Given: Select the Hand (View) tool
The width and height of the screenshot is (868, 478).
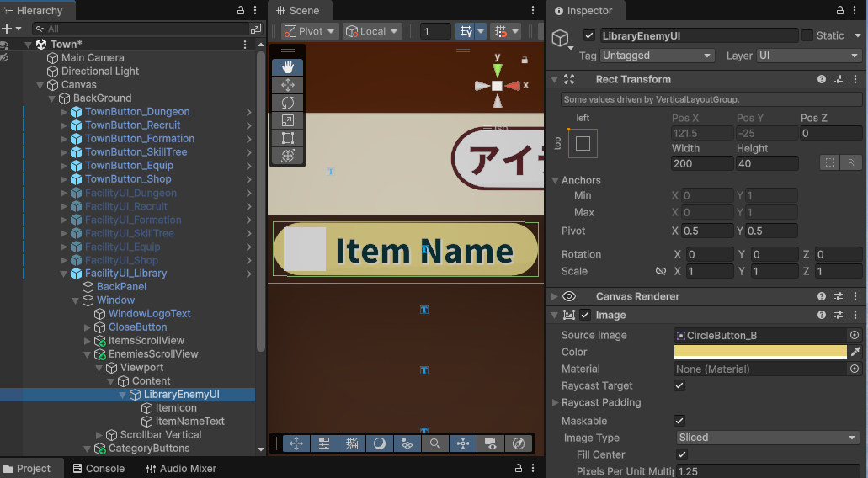Looking at the screenshot, I should [x=287, y=67].
